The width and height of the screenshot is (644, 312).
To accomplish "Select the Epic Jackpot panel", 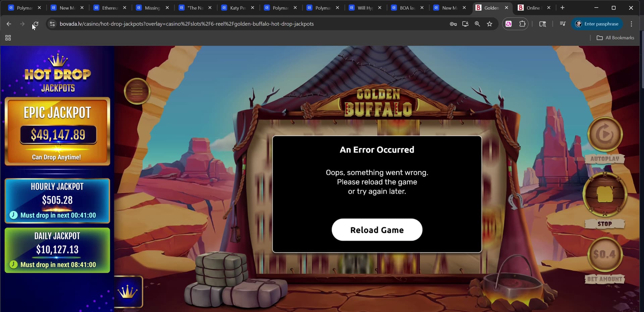I will pyautogui.click(x=57, y=131).
